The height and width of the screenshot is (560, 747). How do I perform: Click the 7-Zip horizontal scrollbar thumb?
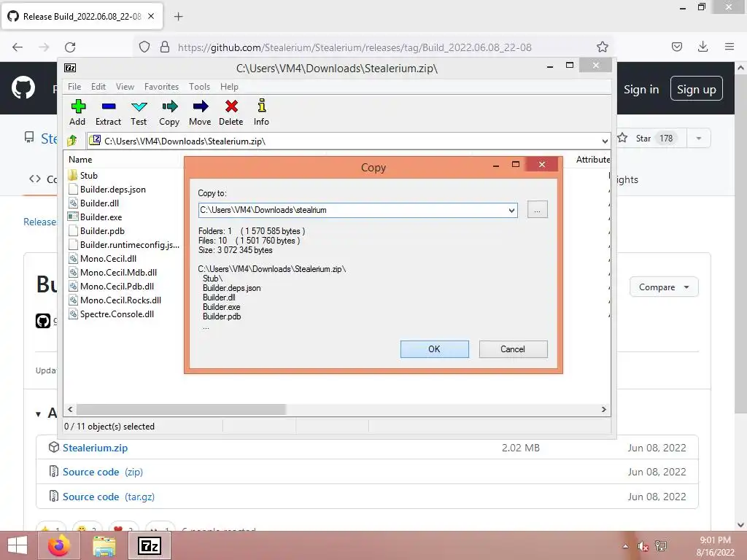(181, 410)
